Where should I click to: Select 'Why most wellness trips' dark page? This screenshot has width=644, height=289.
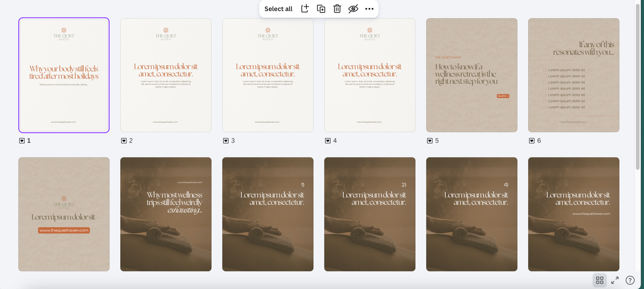[166, 214]
